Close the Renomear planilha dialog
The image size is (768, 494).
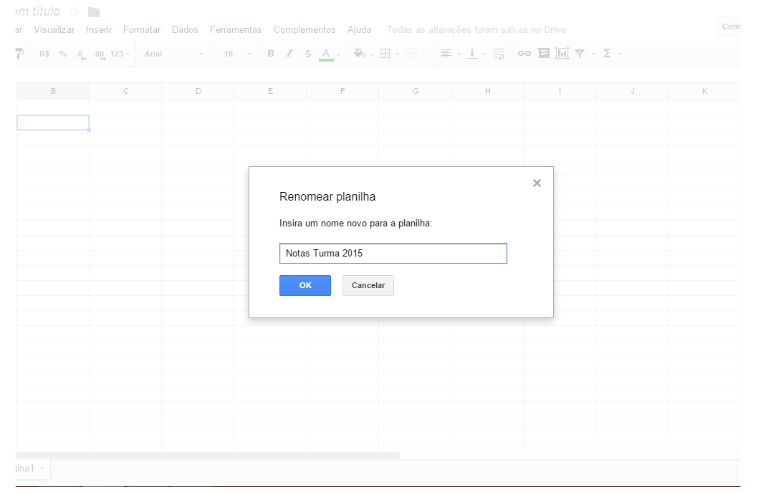pos(537,183)
